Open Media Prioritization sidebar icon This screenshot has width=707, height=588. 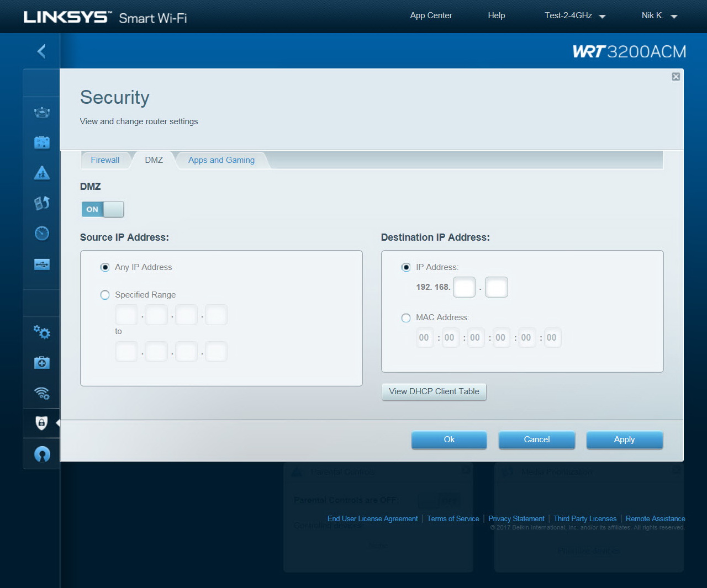coord(42,203)
